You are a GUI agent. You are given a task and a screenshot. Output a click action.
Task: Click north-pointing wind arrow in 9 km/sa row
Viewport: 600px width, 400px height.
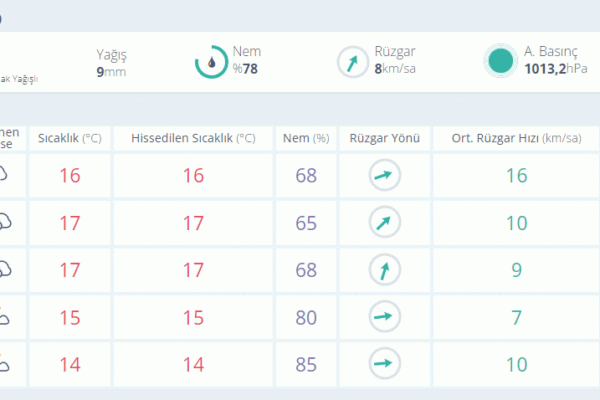(385, 270)
